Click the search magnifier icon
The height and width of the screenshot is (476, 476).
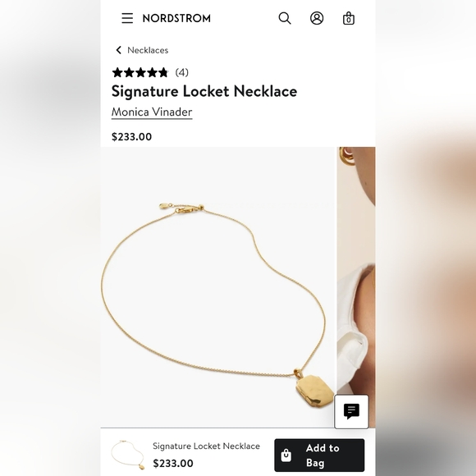[x=285, y=18]
